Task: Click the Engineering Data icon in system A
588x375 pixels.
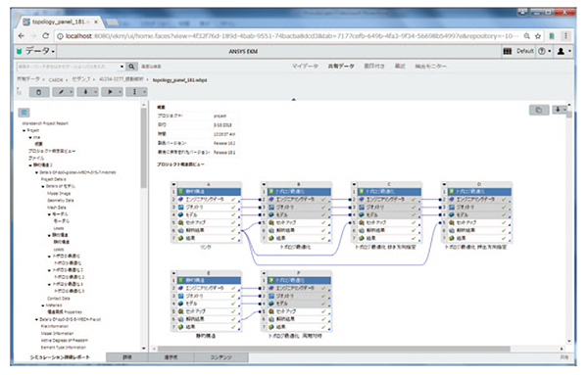Action: point(180,200)
